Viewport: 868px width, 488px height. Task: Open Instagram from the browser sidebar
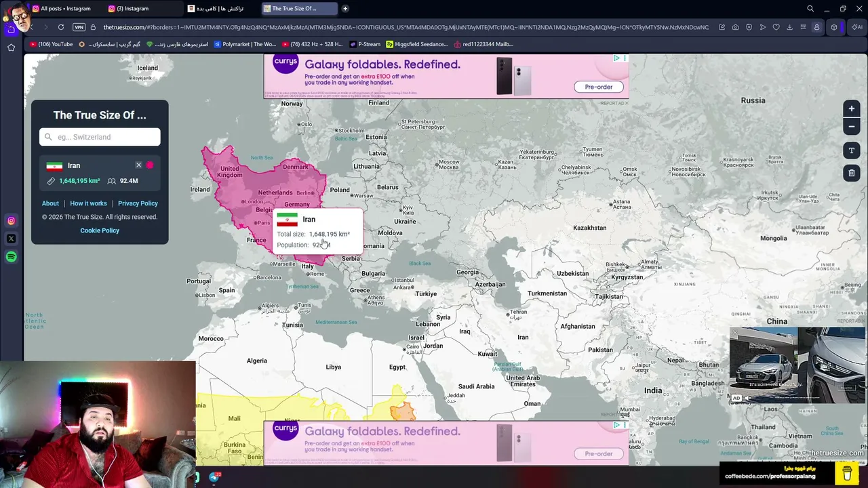click(x=12, y=221)
